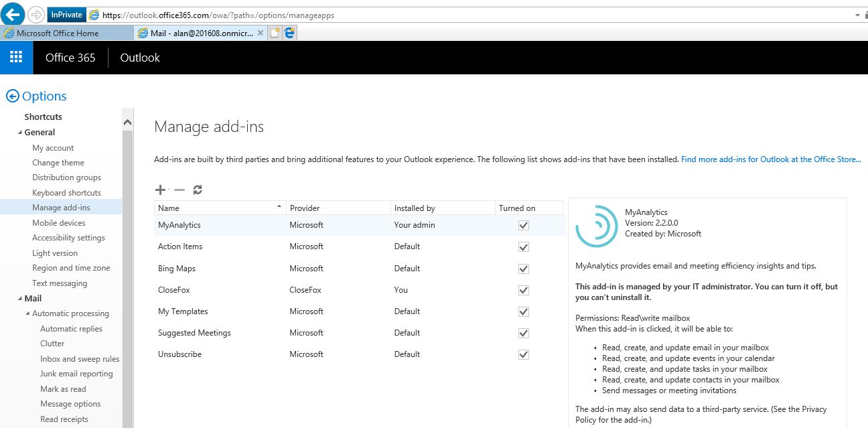
Task: Select the MyAnalytics add-in row
Action: tap(358, 225)
